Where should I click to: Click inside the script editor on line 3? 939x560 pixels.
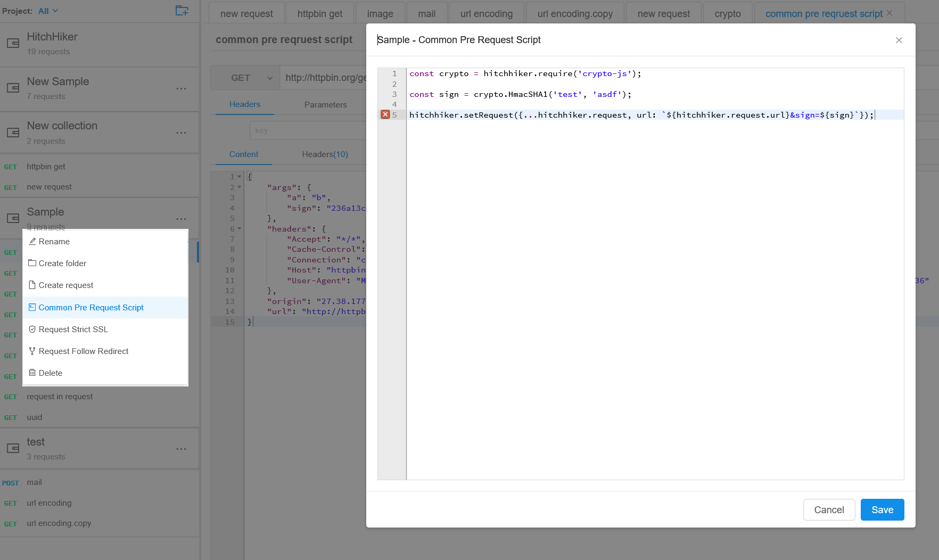pos(655,94)
